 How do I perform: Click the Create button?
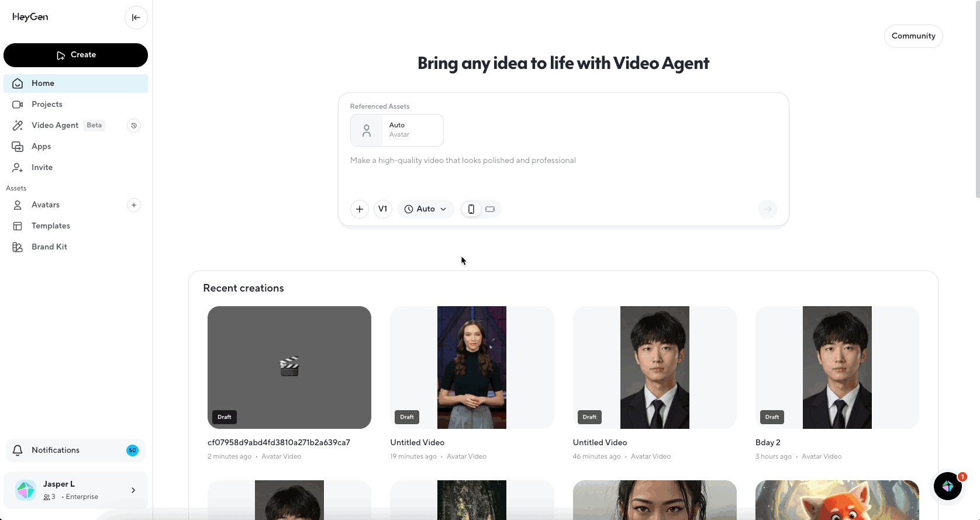click(75, 55)
